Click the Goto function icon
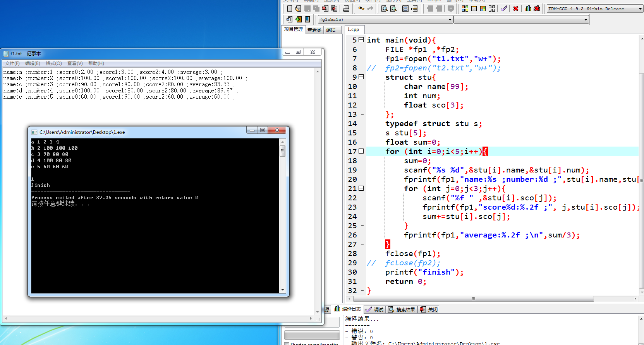 click(x=405, y=9)
